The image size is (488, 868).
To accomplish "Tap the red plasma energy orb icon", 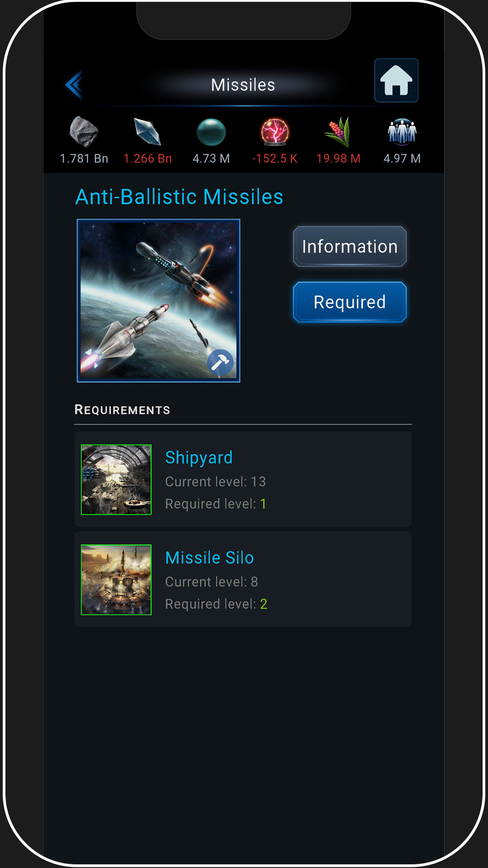I will pyautogui.click(x=275, y=132).
